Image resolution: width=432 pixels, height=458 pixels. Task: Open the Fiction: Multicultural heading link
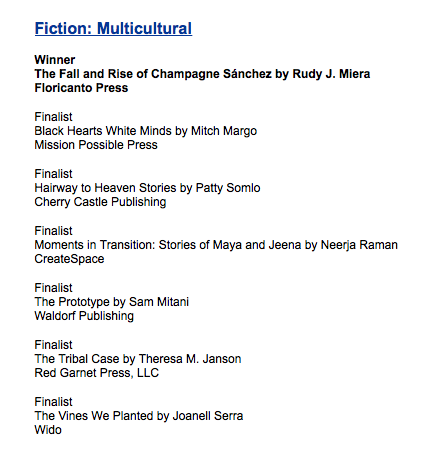click(113, 28)
